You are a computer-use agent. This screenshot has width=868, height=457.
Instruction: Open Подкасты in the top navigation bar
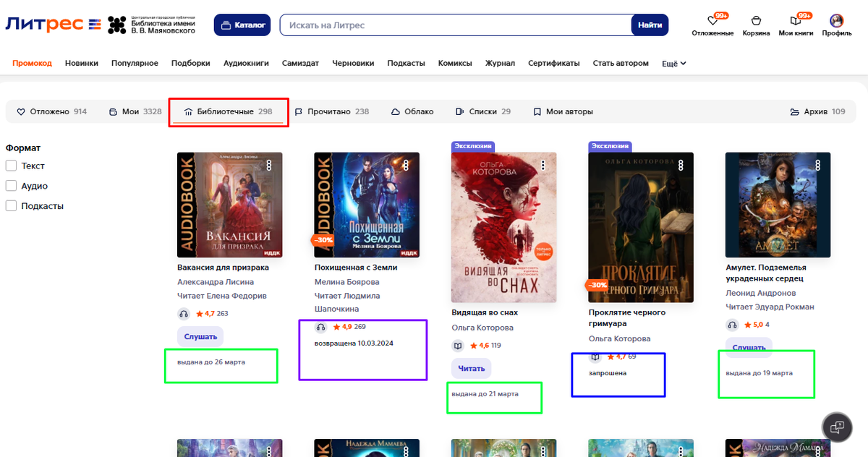(x=406, y=63)
